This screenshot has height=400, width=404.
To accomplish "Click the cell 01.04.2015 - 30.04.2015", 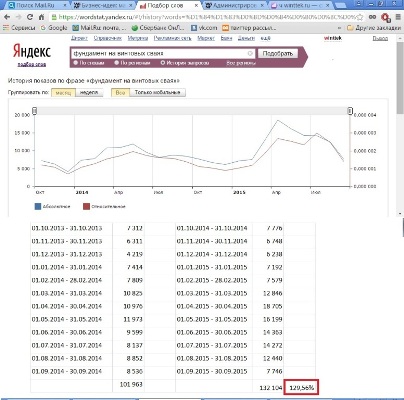I will click(x=212, y=306).
